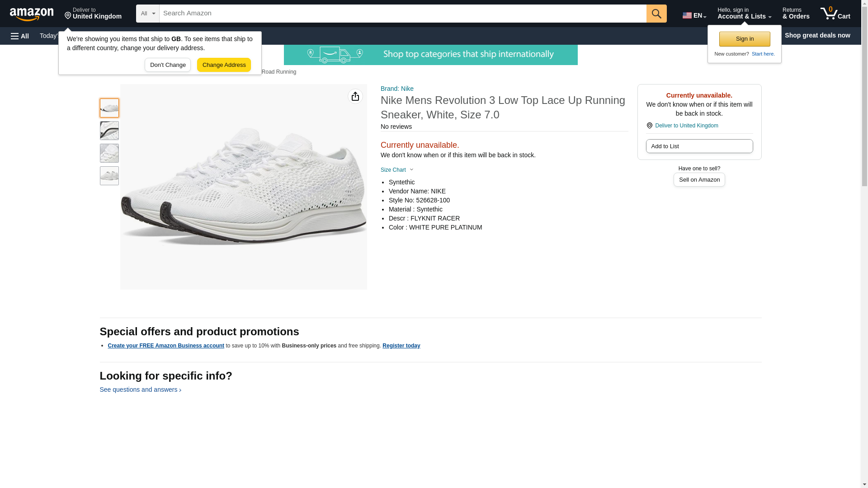Click the share icon on product image
Screen dimensions: 868x488
(x=355, y=96)
